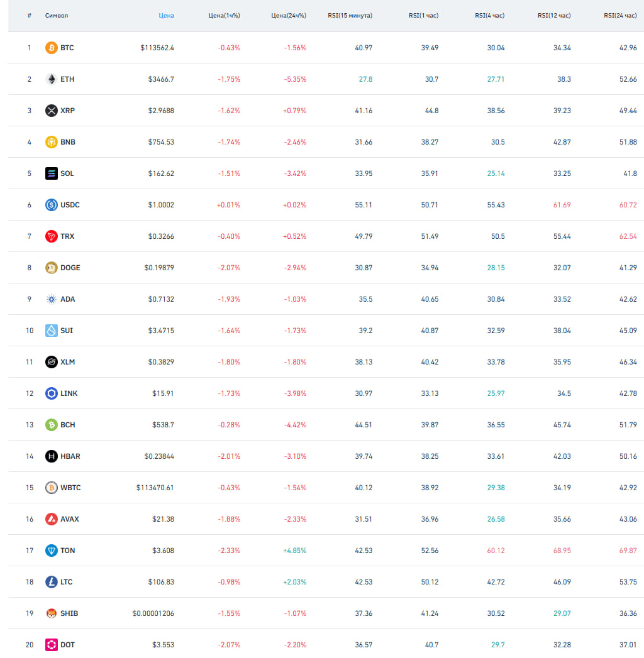Click the Solana SOL coin icon
Viewport: 644px width, 658px height.
pyautogui.click(x=52, y=173)
